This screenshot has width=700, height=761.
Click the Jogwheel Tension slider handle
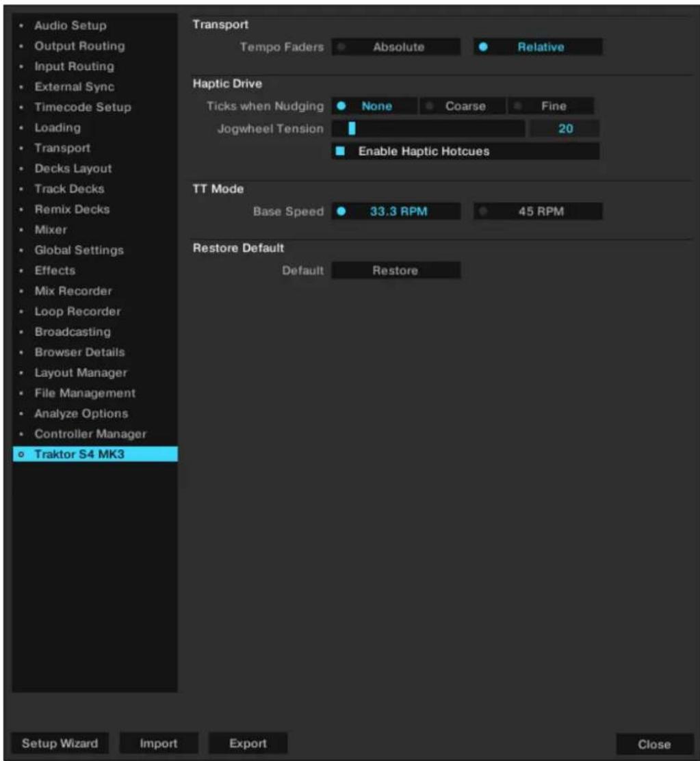click(x=352, y=129)
